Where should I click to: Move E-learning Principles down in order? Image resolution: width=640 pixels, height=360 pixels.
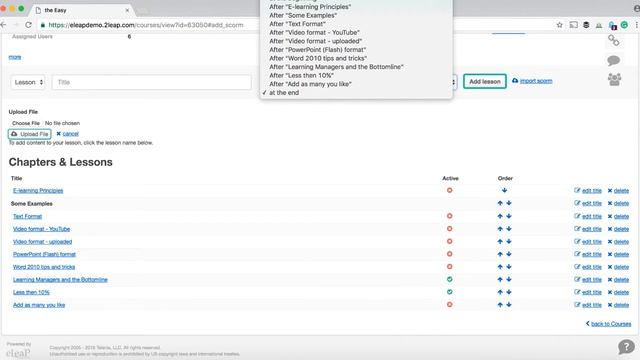click(x=504, y=190)
